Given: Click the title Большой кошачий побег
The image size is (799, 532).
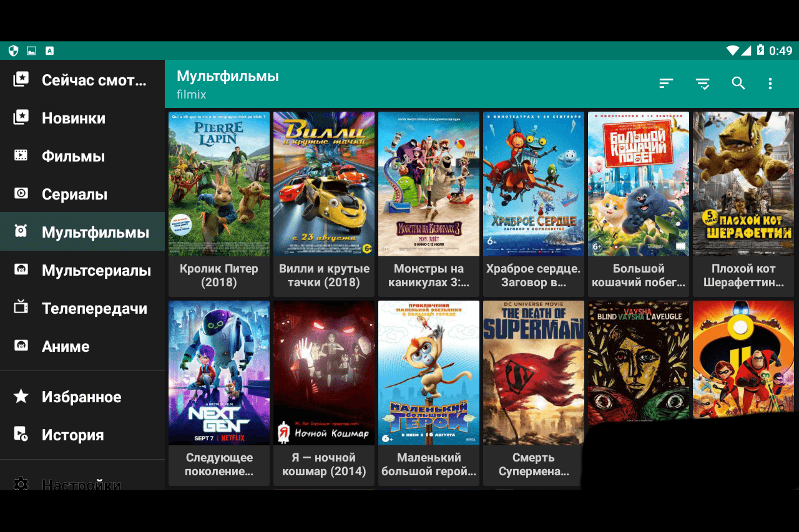Looking at the screenshot, I should [x=639, y=276].
